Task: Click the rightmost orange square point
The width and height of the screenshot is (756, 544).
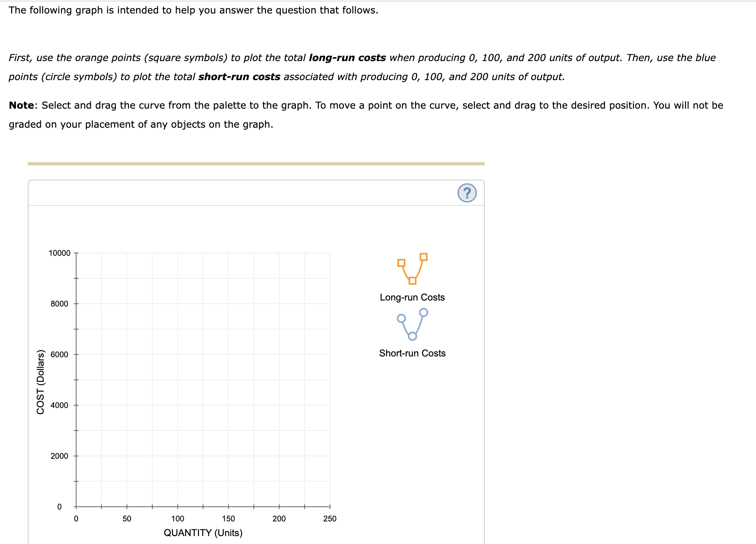Action: [x=424, y=257]
